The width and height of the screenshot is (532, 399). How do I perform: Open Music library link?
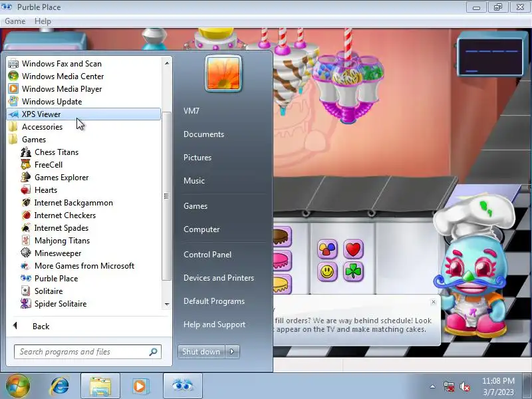(x=194, y=180)
